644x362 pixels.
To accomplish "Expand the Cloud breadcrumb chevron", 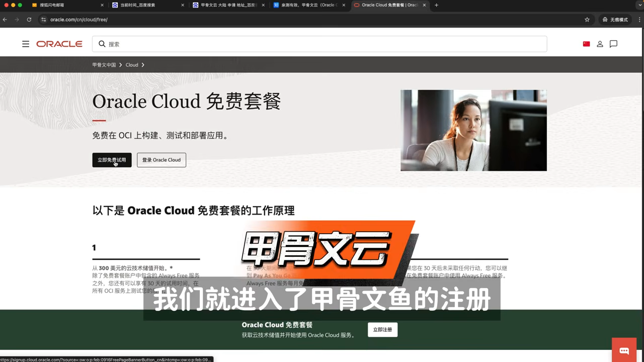I will click(x=143, y=65).
